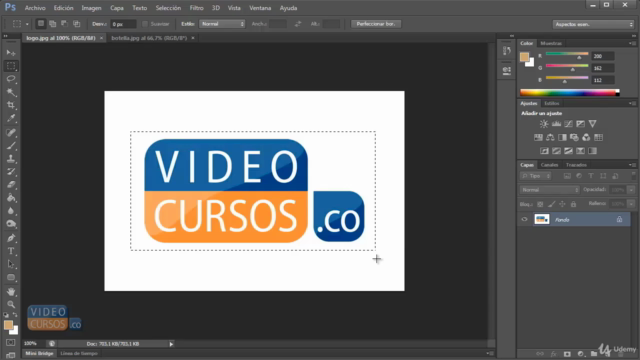Toggle lock transparent pixels
This screenshot has width=640, height=360.
[x=540, y=204]
